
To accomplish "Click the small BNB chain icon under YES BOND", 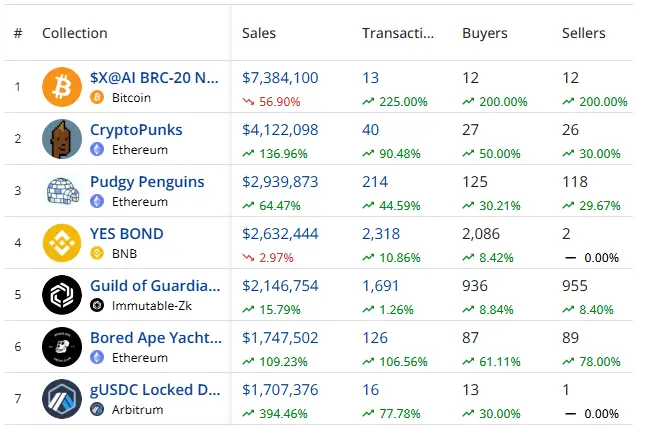I will pyautogui.click(x=97, y=254).
